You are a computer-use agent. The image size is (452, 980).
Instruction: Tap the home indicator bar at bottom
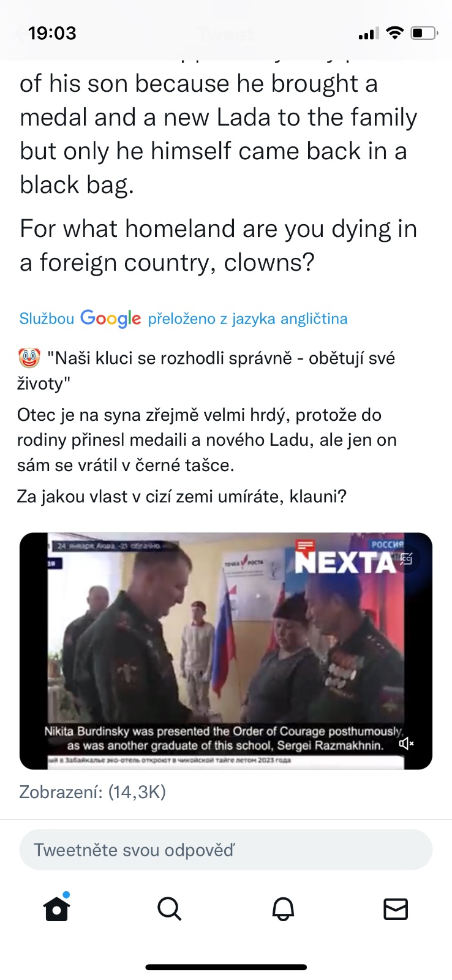[226, 968]
